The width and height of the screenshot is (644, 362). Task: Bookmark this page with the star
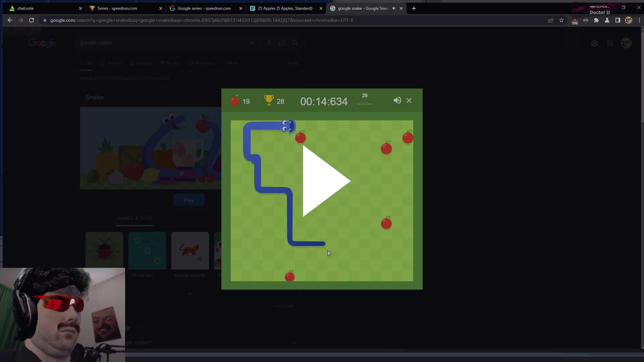[561, 20]
